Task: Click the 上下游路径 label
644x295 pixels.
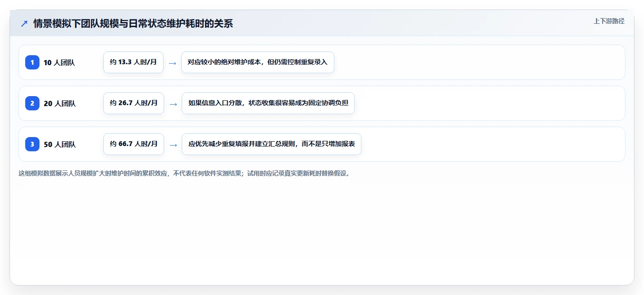Action: (x=609, y=21)
